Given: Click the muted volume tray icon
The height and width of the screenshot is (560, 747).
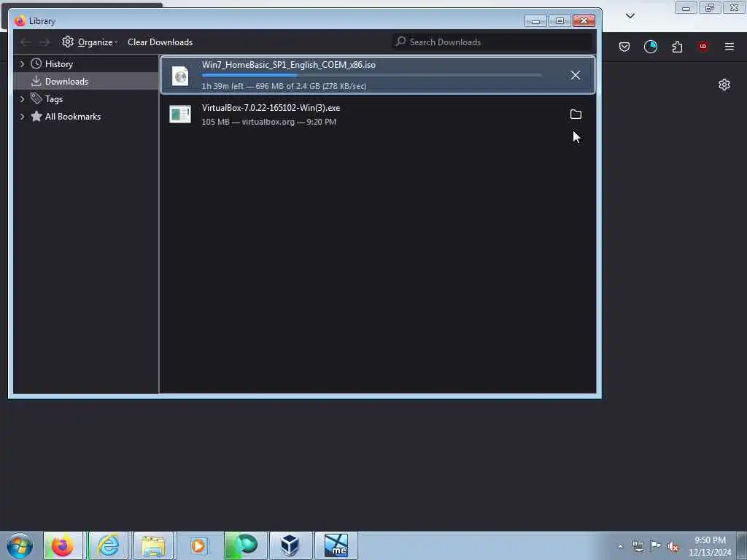Looking at the screenshot, I should tap(673, 547).
